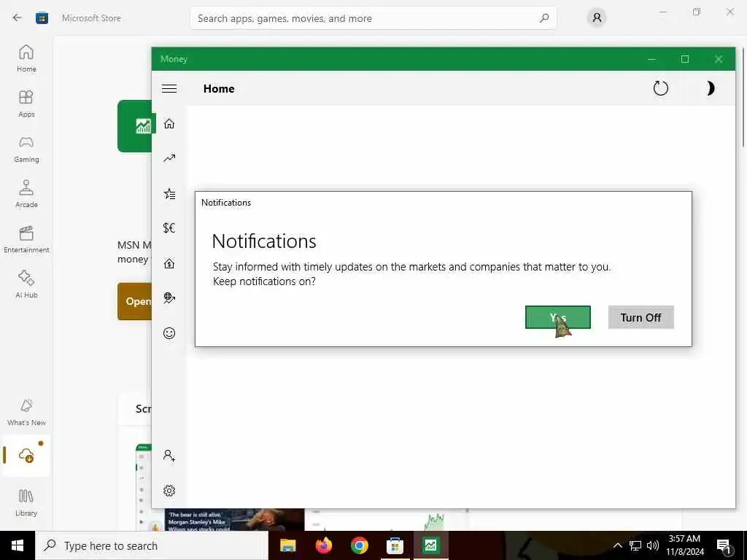Open the Store account profile icon
747x560 pixels.
(x=597, y=18)
